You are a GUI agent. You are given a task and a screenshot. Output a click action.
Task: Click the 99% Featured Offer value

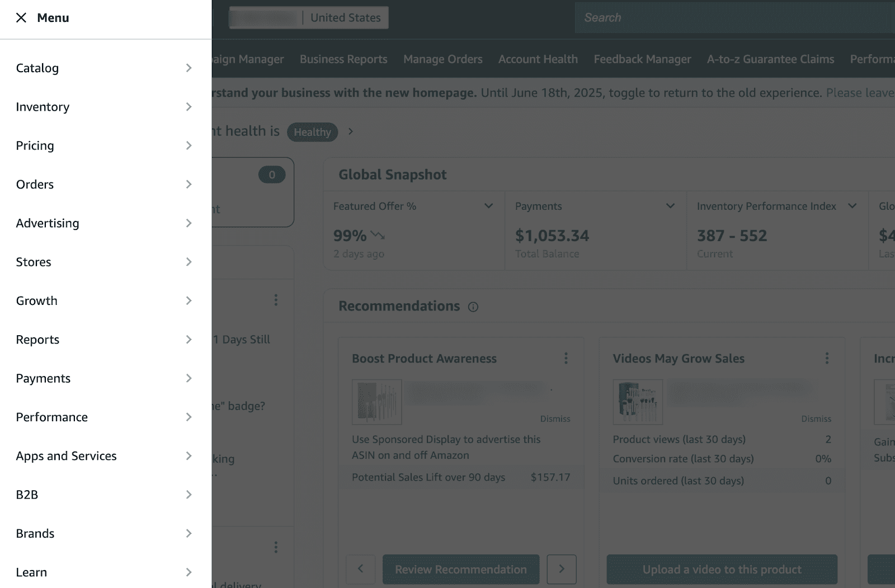pyautogui.click(x=350, y=236)
